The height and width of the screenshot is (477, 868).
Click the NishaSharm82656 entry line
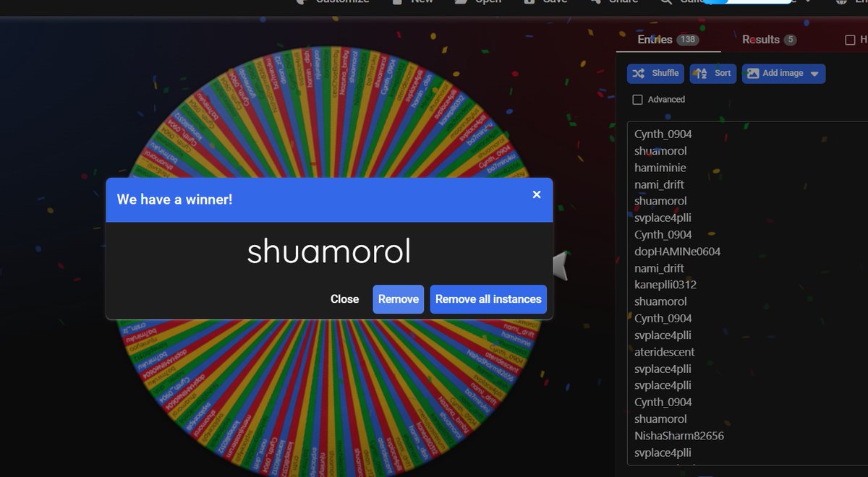(x=679, y=436)
